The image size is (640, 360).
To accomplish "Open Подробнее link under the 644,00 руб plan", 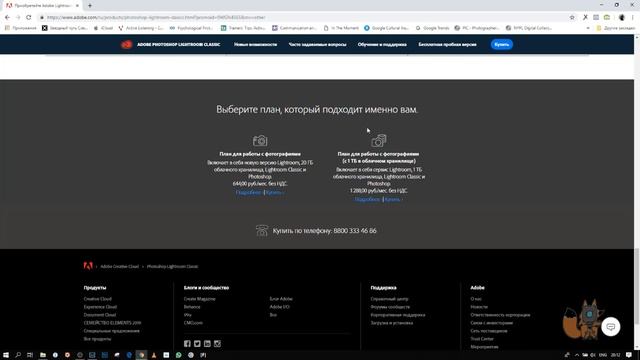I will [249, 192].
